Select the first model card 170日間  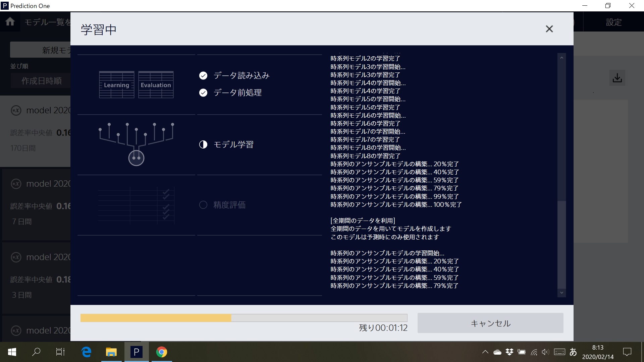[x=35, y=131]
